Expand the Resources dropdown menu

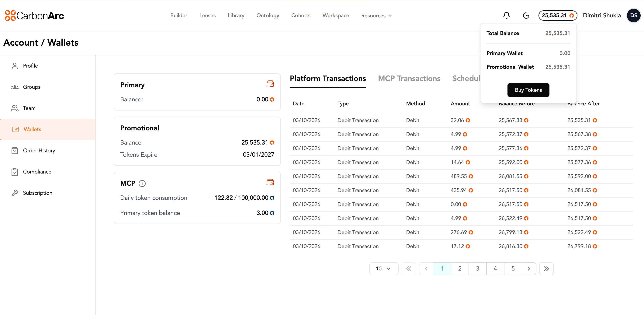(376, 16)
